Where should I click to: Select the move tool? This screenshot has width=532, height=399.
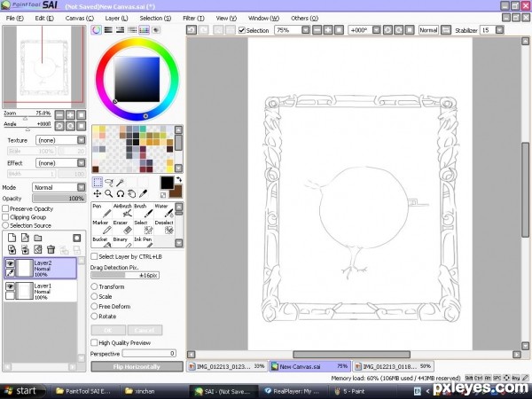pos(98,193)
